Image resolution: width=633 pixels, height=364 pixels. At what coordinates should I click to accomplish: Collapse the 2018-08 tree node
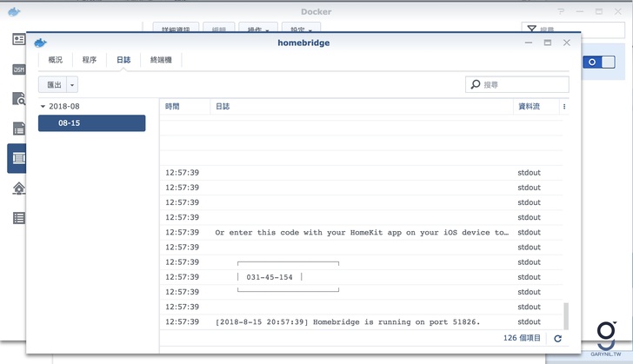click(x=43, y=107)
